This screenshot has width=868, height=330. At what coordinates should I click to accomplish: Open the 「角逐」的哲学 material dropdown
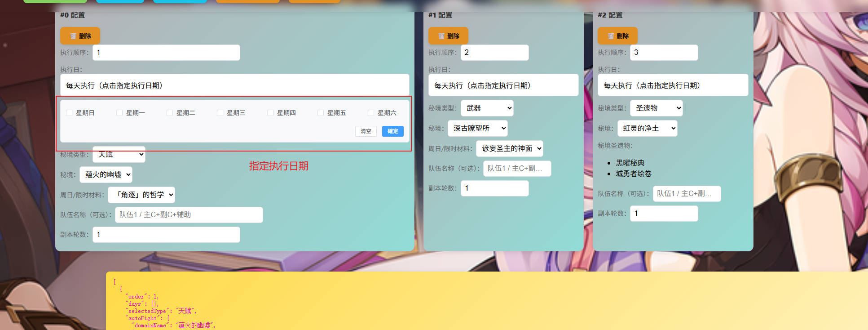coord(141,195)
